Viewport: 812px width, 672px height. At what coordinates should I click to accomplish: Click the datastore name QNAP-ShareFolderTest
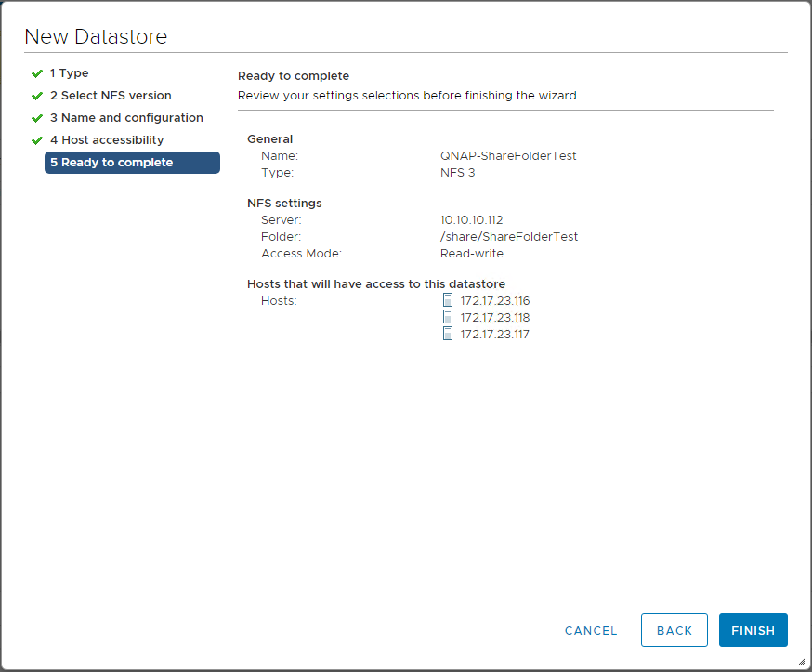[508, 155]
